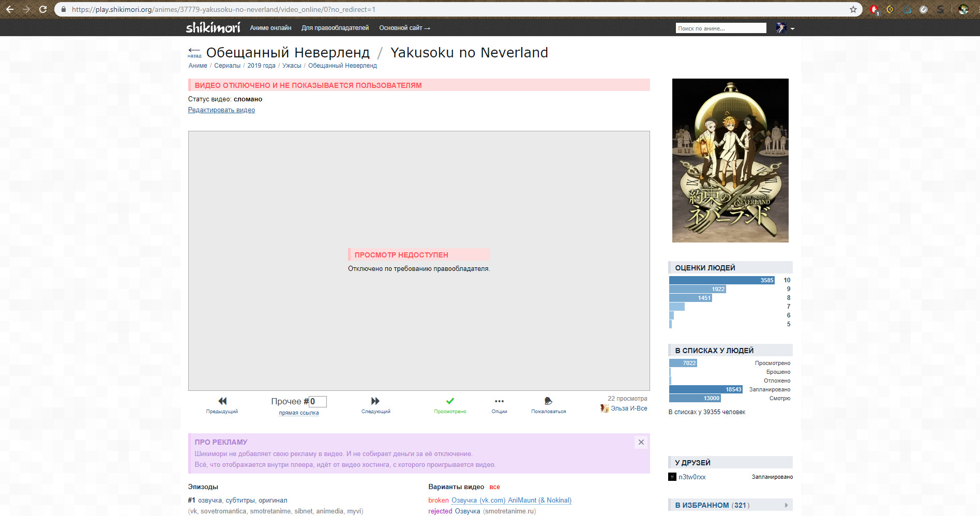Screen dimensions: 980x516
Task: Click the report complaint icon
Action: [548, 401]
